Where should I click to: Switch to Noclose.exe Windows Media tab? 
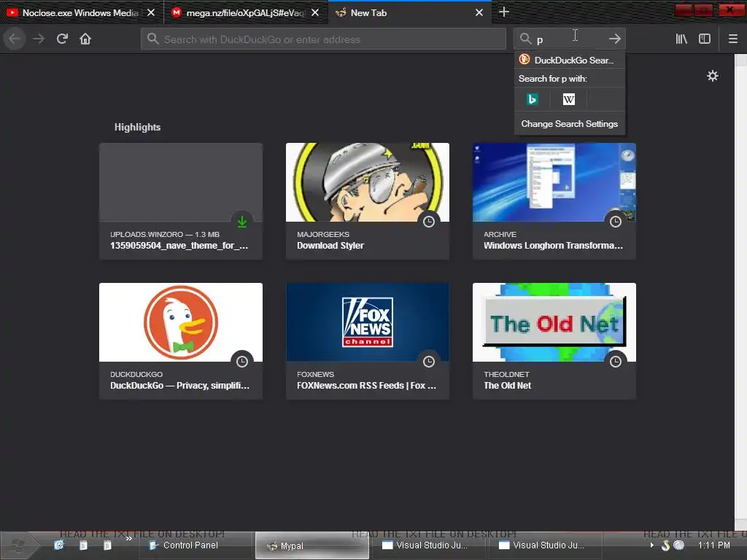(81, 13)
